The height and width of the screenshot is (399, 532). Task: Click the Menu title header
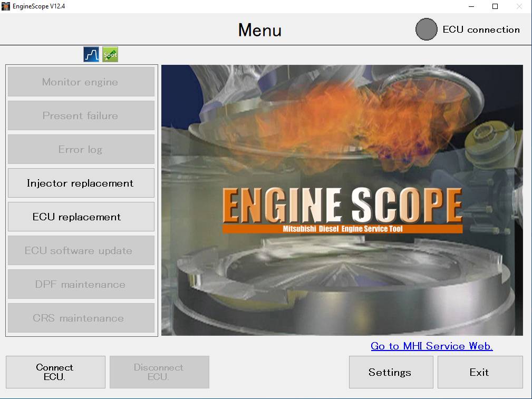click(x=259, y=31)
